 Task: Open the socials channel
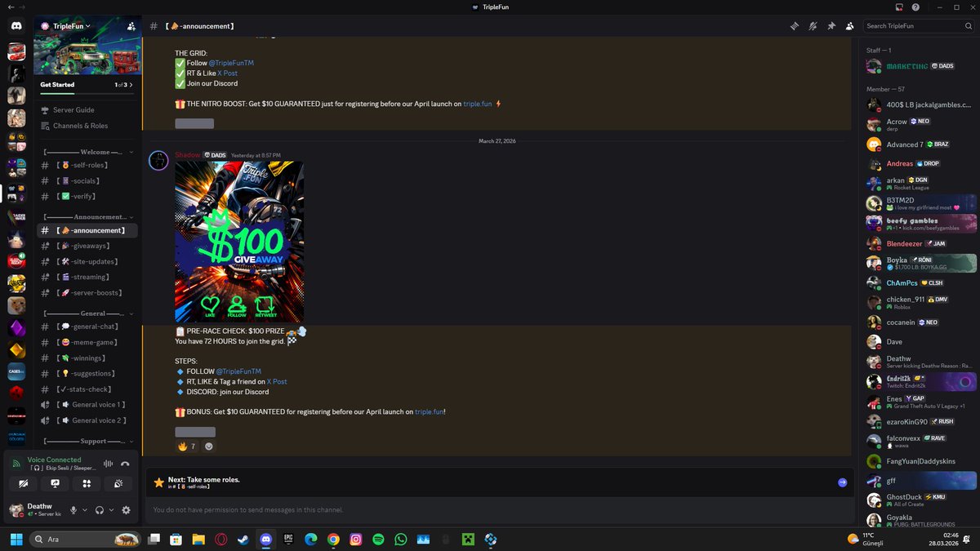[x=86, y=180]
